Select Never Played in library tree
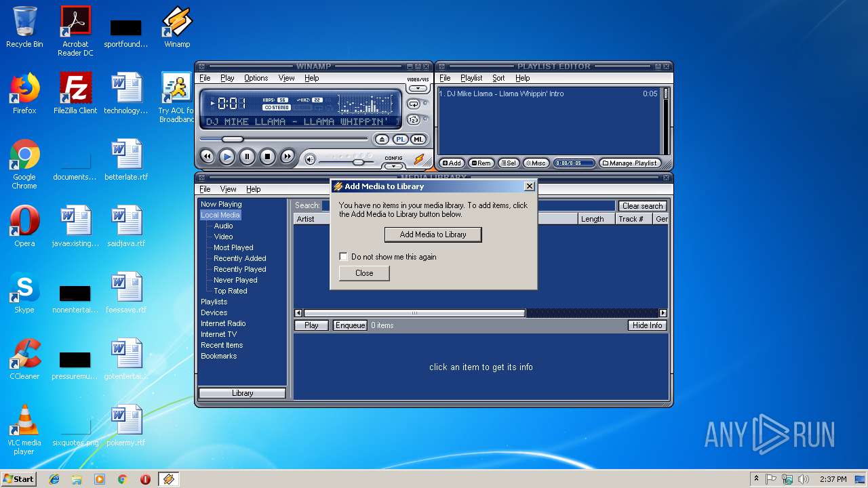This screenshot has width=868, height=488. (235, 280)
